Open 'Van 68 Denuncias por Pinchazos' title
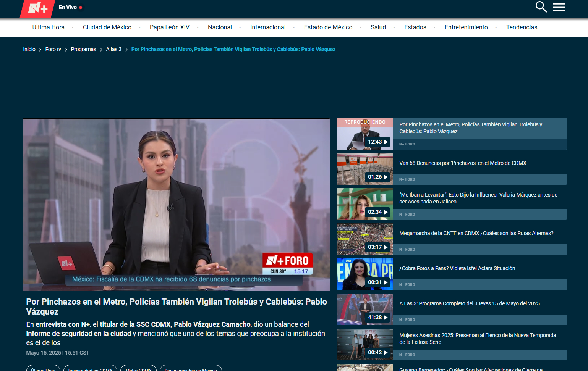This screenshot has width=588, height=371. pyautogui.click(x=463, y=163)
